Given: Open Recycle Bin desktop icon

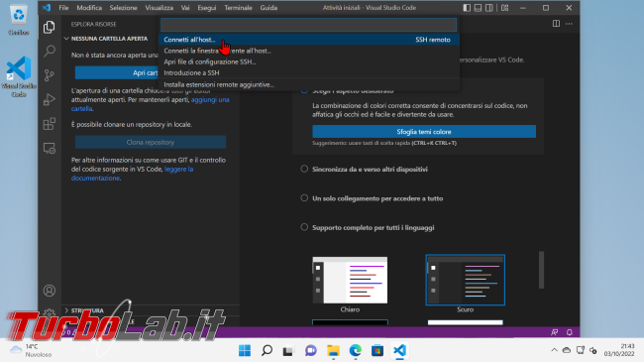Looking at the screenshot, I should [19, 20].
